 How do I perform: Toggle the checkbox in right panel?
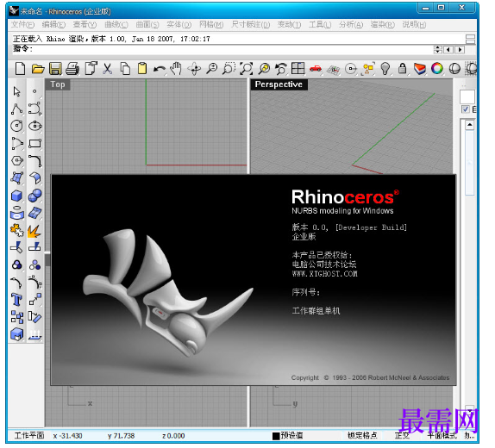[465, 109]
